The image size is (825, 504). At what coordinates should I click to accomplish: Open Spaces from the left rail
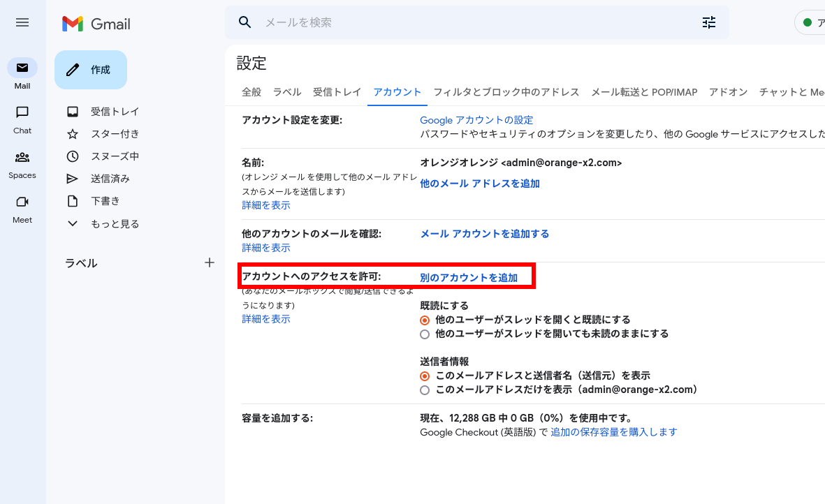22,158
